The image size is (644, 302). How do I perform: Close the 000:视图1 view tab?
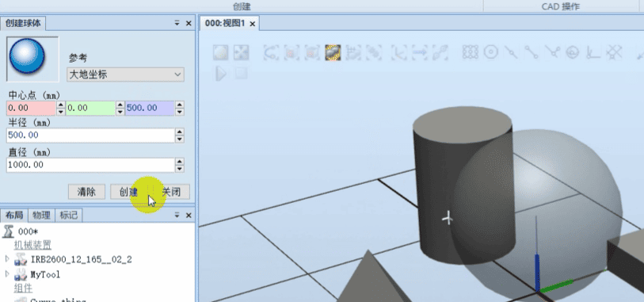pyautogui.click(x=253, y=24)
